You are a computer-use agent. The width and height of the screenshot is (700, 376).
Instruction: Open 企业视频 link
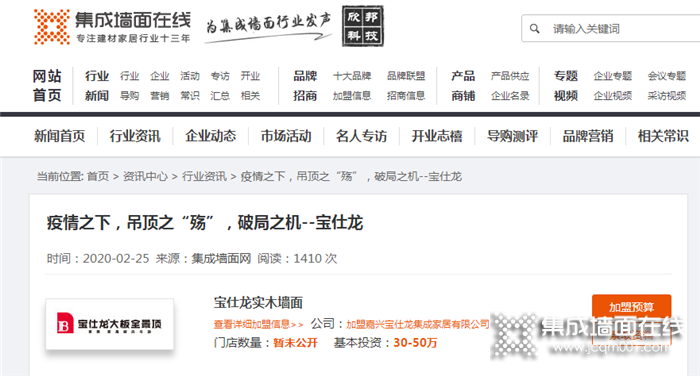click(x=612, y=96)
